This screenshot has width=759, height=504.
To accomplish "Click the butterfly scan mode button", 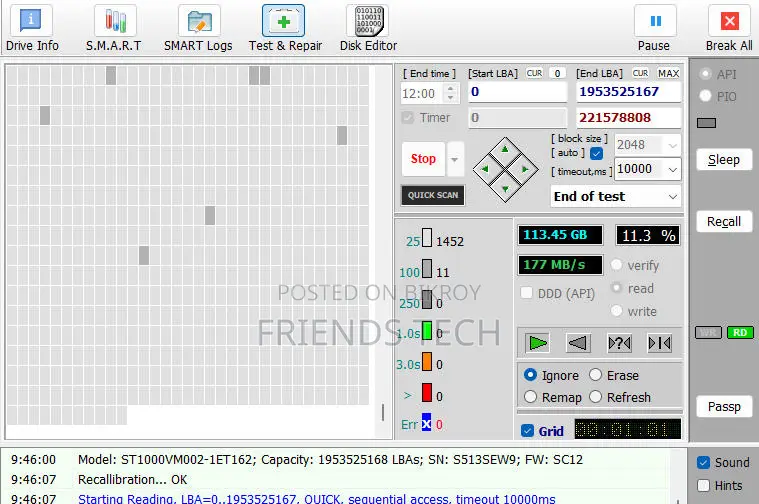I will click(659, 343).
